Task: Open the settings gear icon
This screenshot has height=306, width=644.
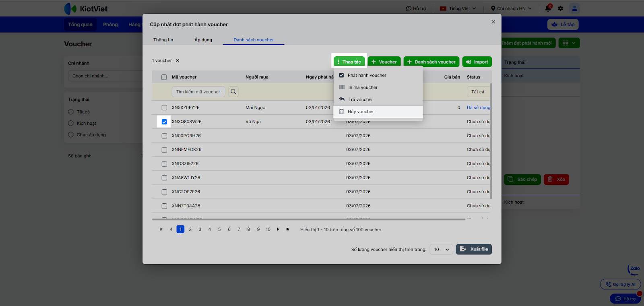Action: coord(561,8)
